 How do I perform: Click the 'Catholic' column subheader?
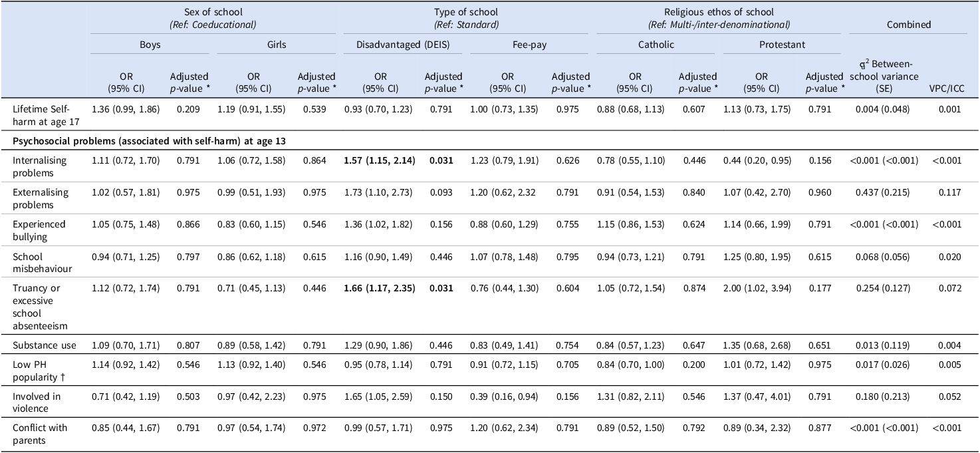(x=656, y=45)
